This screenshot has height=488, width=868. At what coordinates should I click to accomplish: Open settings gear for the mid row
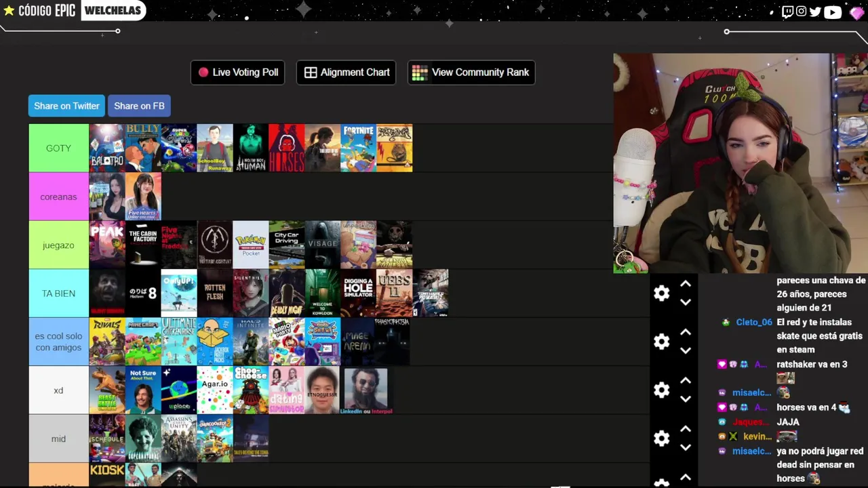661,439
